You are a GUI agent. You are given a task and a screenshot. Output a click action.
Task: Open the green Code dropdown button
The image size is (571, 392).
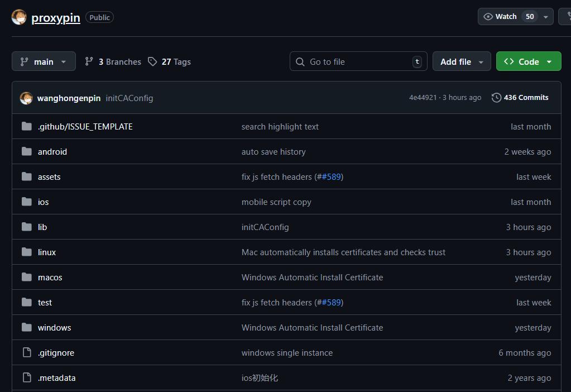click(x=528, y=61)
